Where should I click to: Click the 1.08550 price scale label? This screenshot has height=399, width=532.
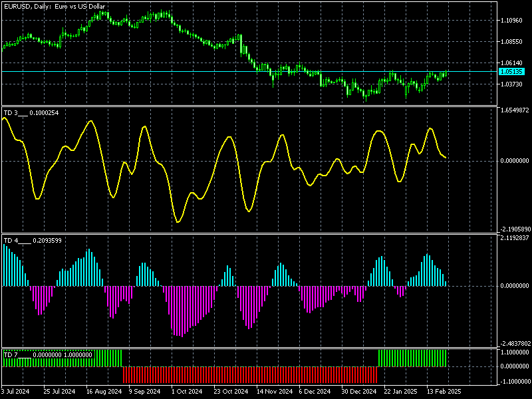pyautogui.click(x=511, y=42)
